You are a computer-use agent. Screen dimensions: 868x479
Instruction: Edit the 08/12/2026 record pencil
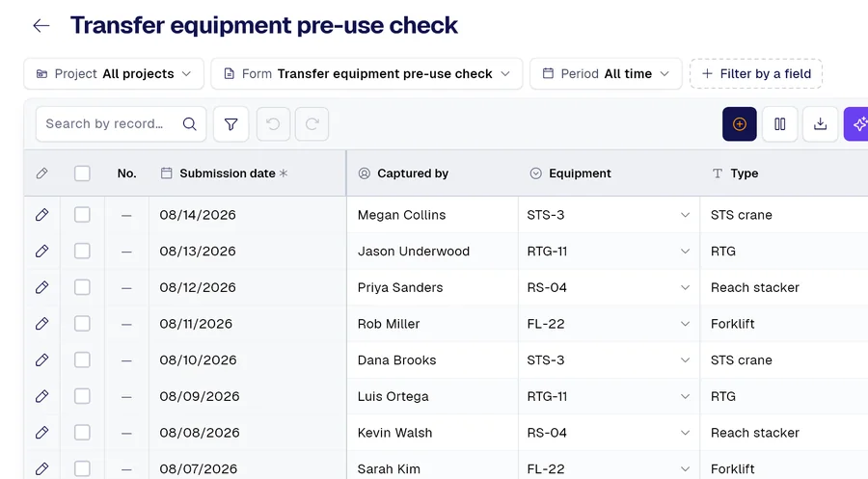pyautogui.click(x=42, y=287)
